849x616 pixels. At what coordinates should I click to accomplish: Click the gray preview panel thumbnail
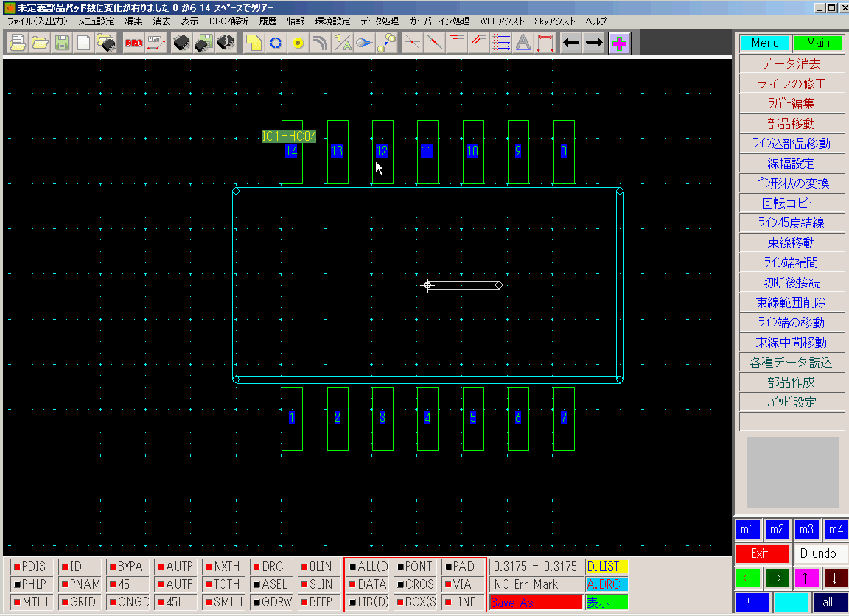pyautogui.click(x=793, y=472)
